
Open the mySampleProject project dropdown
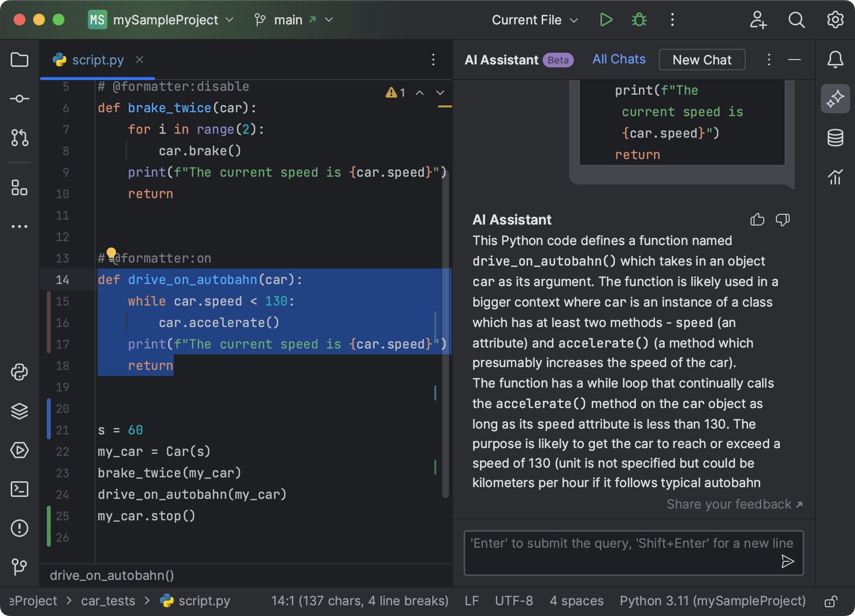(x=162, y=20)
